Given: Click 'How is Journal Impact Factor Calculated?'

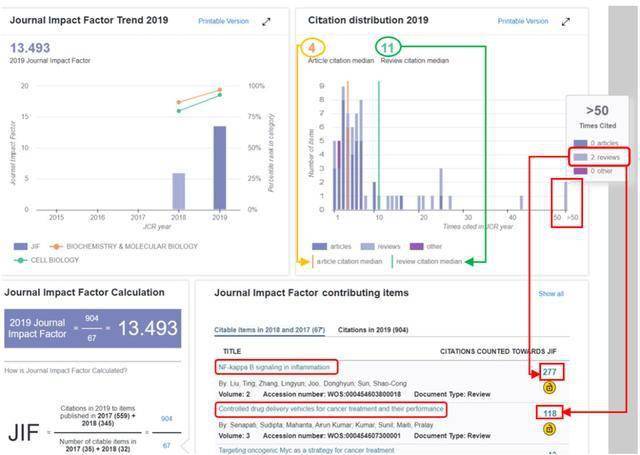Looking at the screenshot, I should click(x=68, y=371).
